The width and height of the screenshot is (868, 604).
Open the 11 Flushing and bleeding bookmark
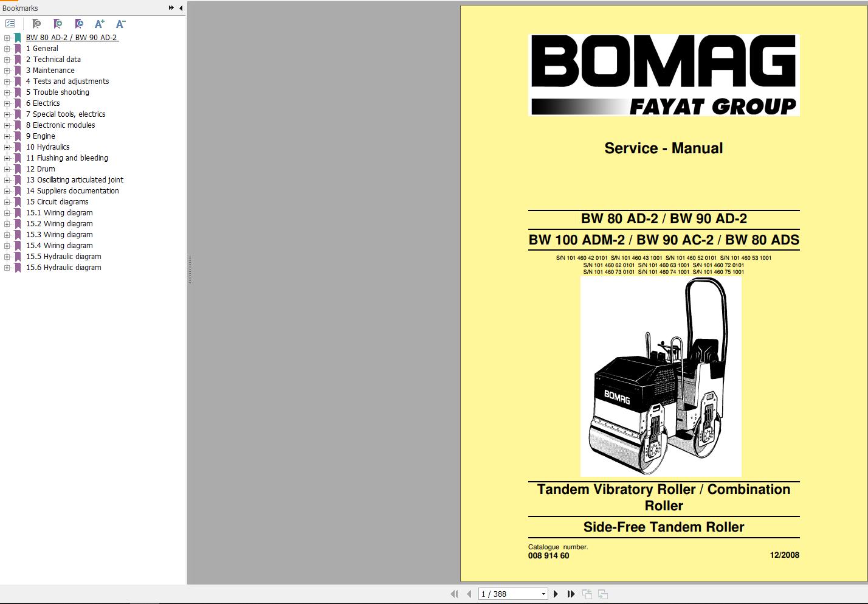click(67, 158)
